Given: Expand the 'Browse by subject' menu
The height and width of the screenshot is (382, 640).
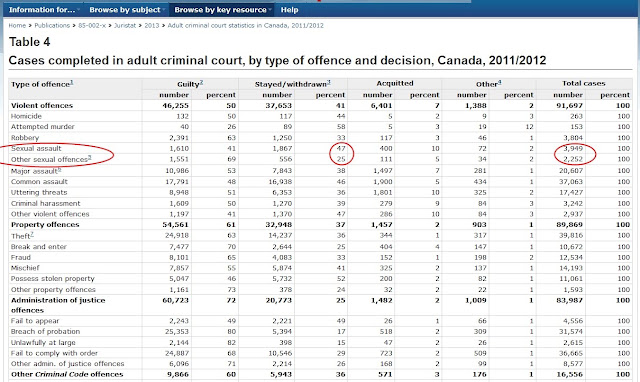Looking at the screenshot, I should [127, 9].
